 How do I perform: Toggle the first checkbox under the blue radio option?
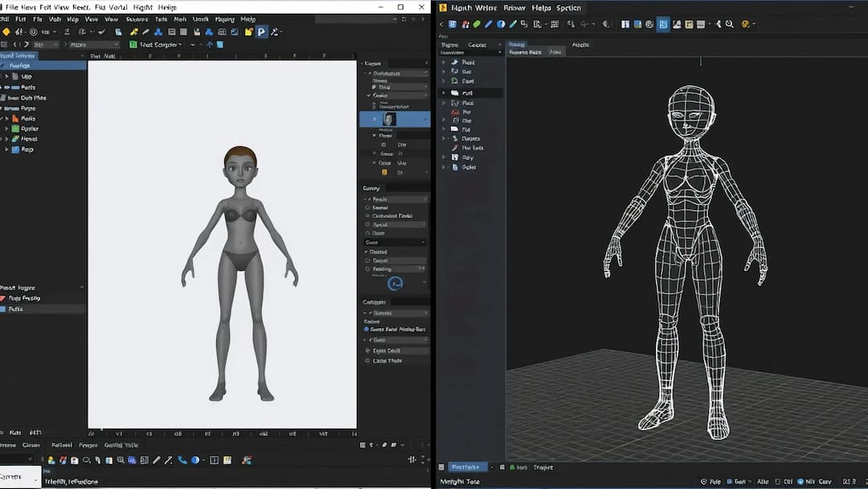coord(367,351)
